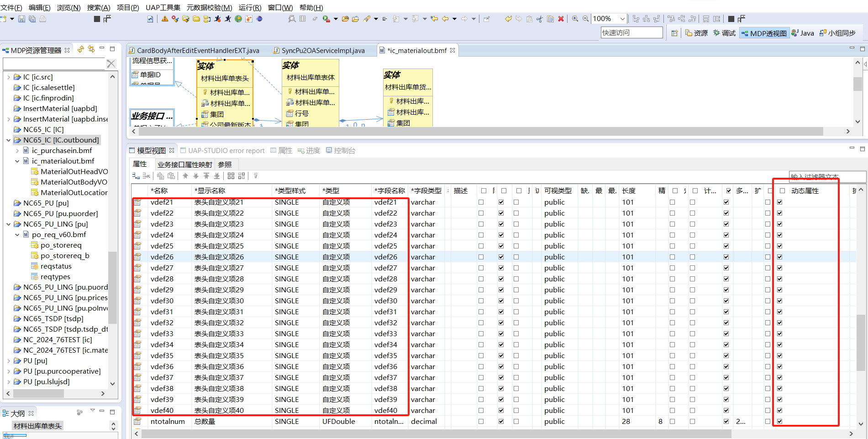Open the 文件(F) menu
Image resolution: width=868 pixels, height=439 pixels.
point(11,7)
